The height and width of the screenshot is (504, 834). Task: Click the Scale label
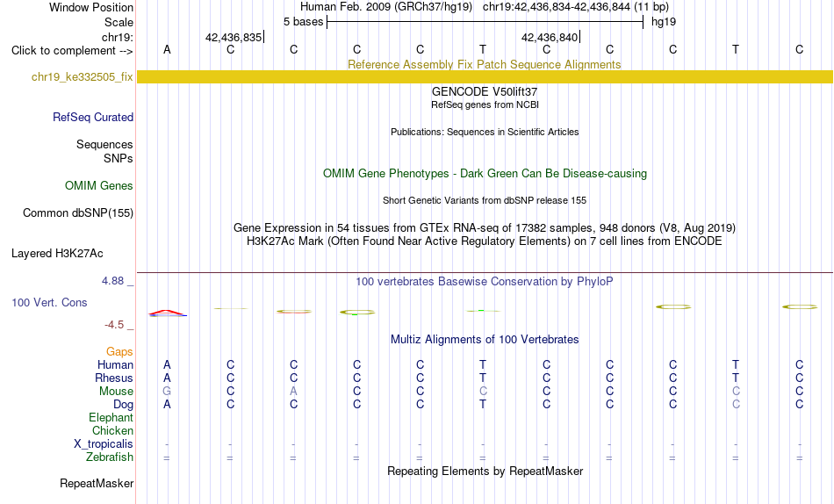[x=119, y=22]
